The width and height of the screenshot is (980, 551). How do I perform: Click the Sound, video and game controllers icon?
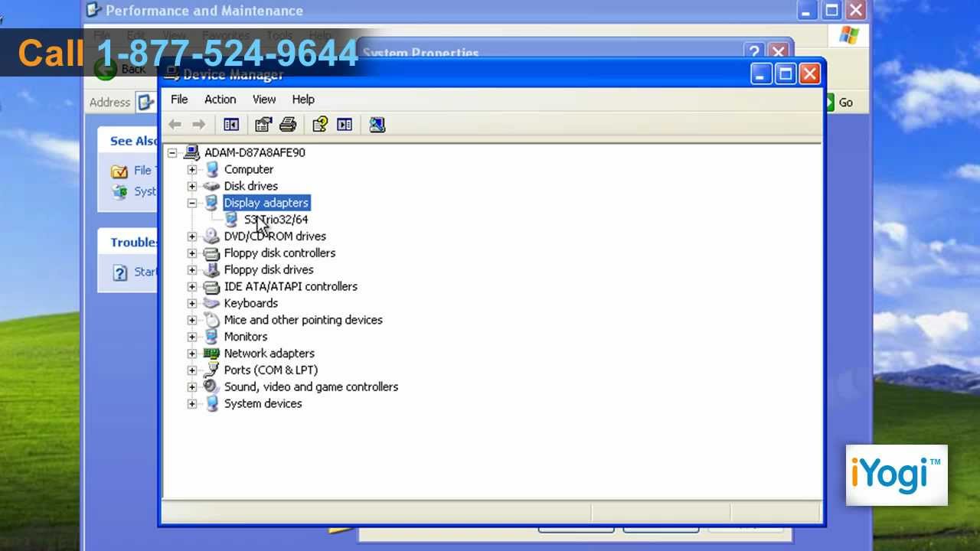pyautogui.click(x=211, y=386)
